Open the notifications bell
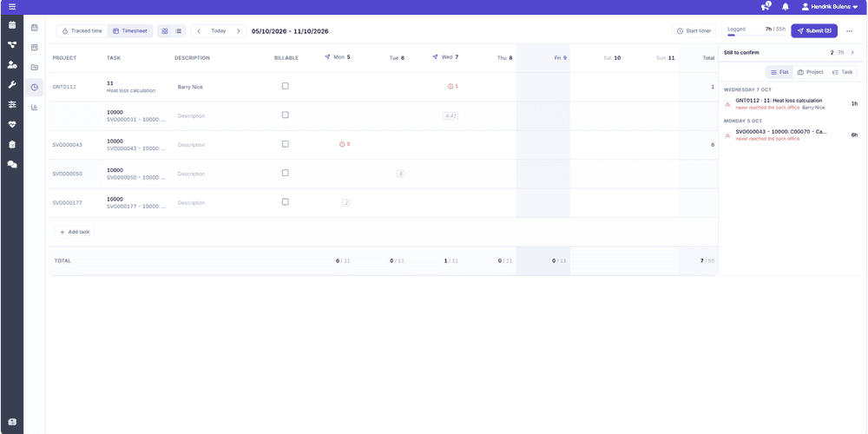The width and height of the screenshot is (868, 434). click(785, 7)
